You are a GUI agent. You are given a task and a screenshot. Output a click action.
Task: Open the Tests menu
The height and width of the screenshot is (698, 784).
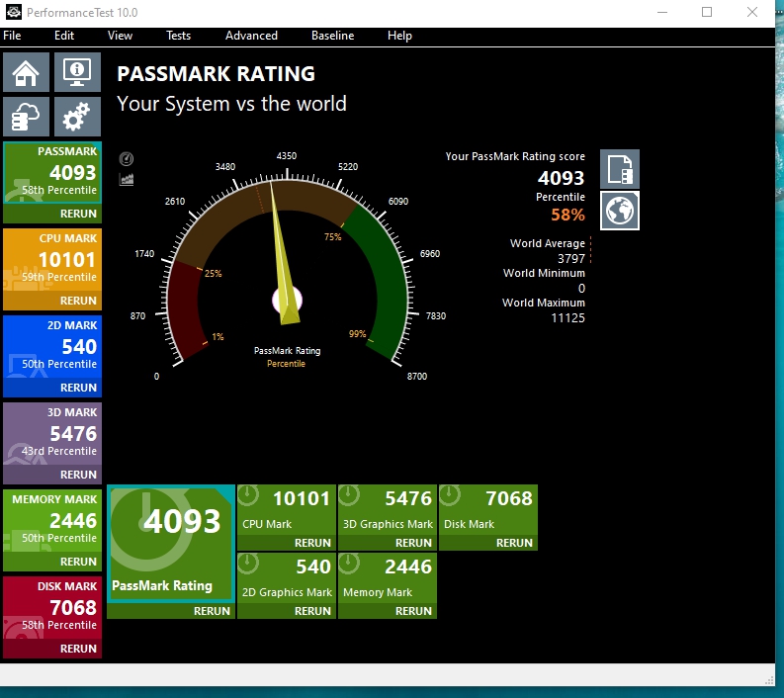click(x=179, y=36)
